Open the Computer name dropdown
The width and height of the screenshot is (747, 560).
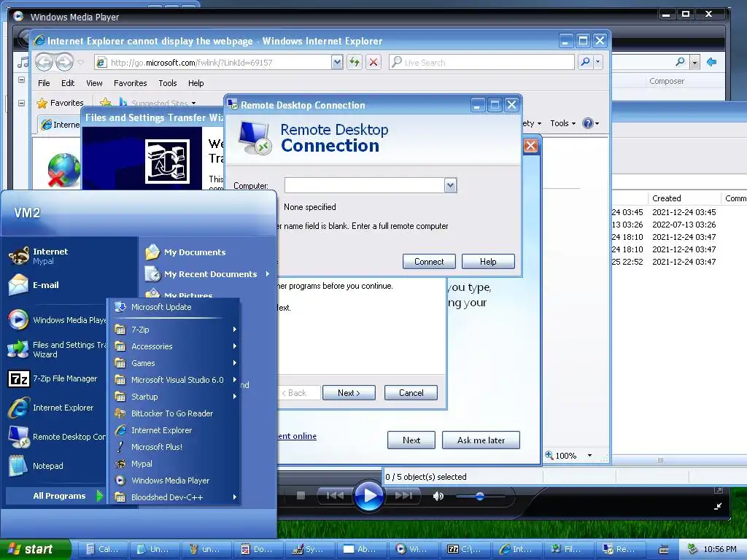tap(450, 185)
